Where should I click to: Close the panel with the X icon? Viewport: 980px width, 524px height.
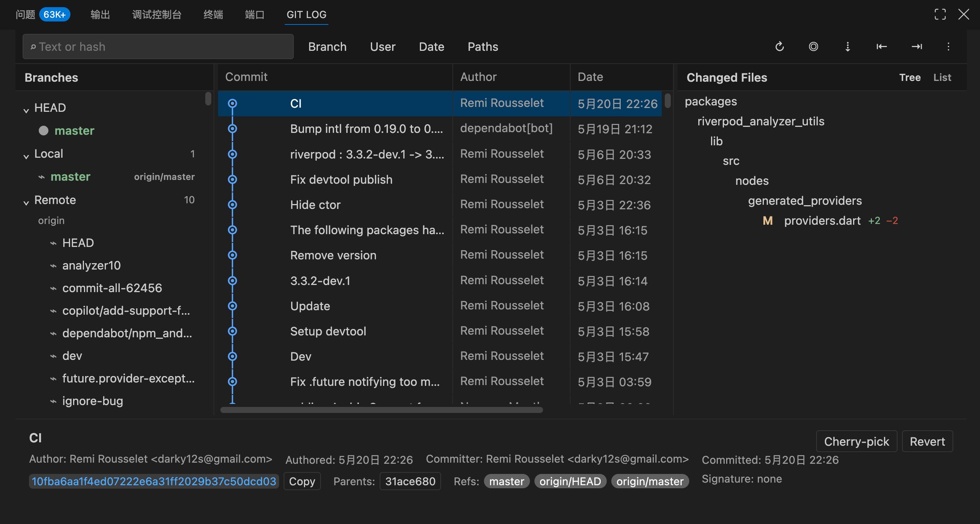pyautogui.click(x=964, y=14)
